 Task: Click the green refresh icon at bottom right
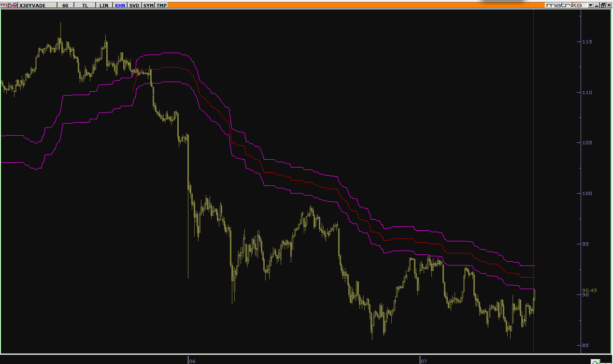pyautogui.click(x=595, y=362)
